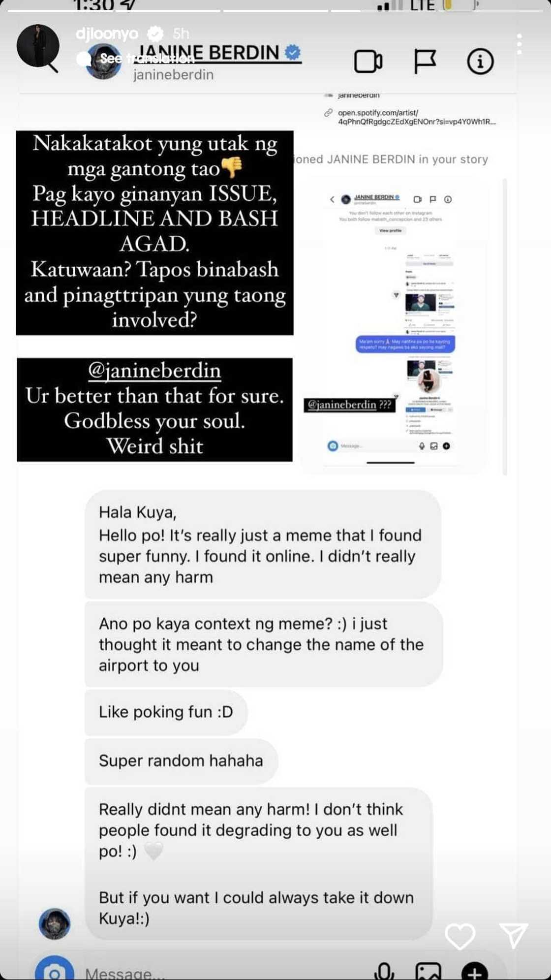Open the story three-dot options menu
The image size is (551, 980).
pos(519,44)
